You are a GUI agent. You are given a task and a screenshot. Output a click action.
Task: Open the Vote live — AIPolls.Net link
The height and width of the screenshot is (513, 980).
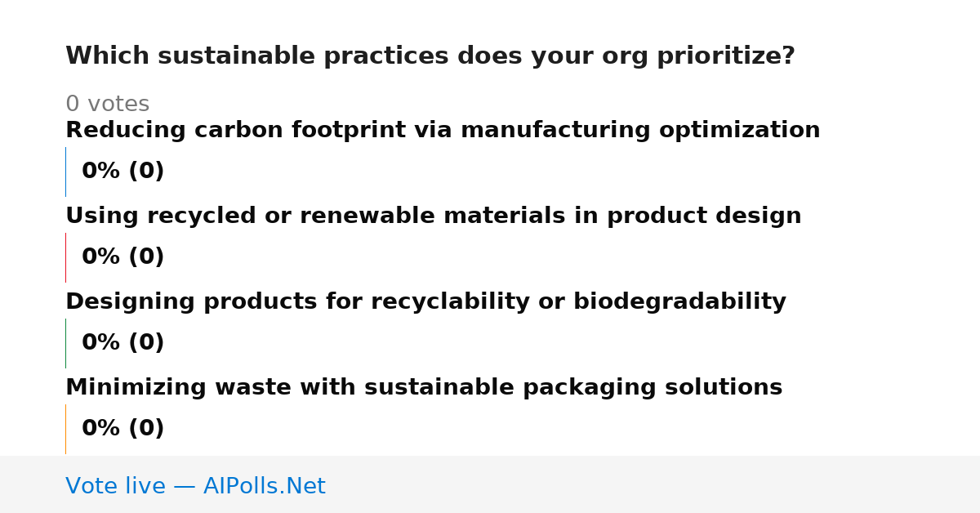point(195,486)
